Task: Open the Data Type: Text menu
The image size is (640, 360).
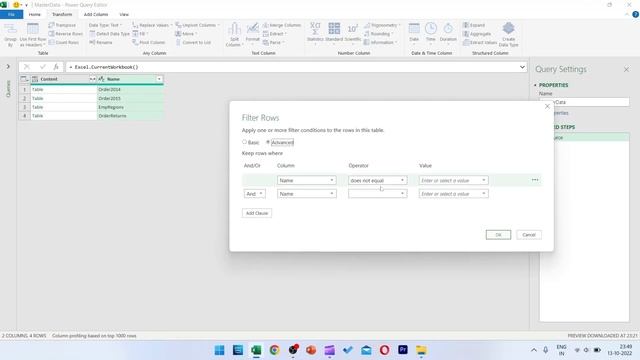Action: (105, 25)
